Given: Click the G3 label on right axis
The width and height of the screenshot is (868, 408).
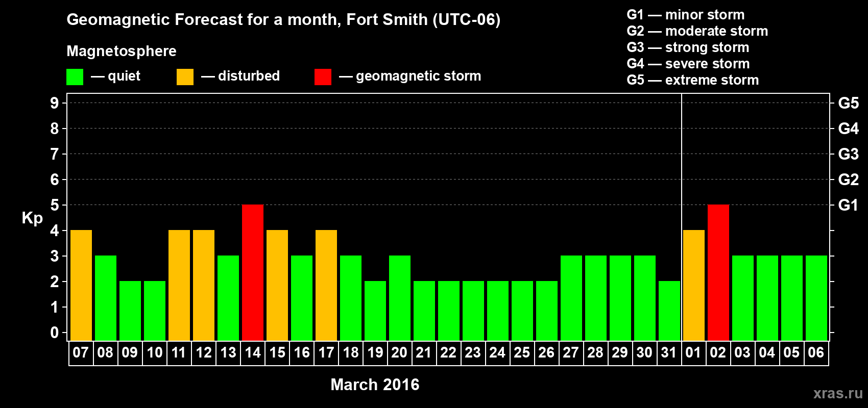Looking at the screenshot, I should (x=849, y=154).
